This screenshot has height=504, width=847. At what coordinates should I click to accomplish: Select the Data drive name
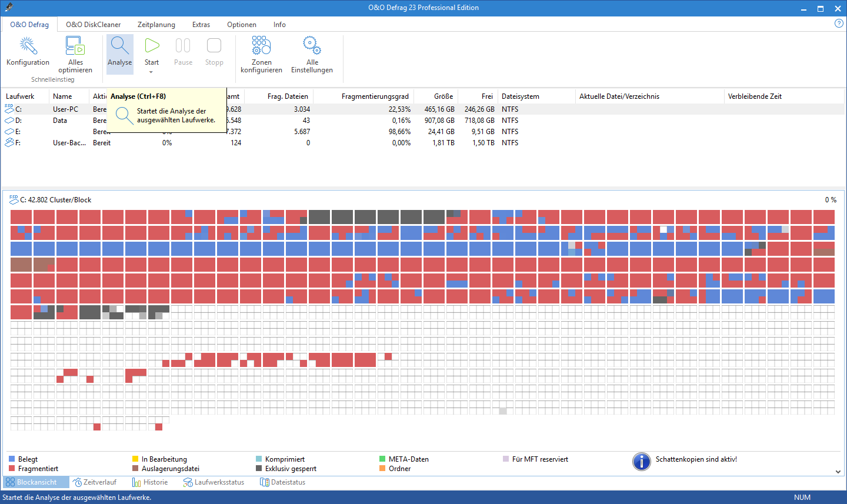click(60, 121)
